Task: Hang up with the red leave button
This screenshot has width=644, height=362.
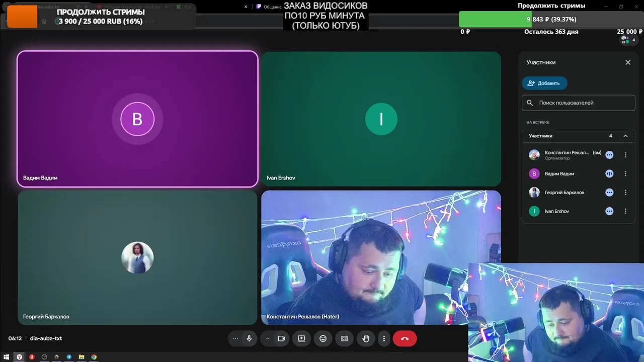Action: [x=405, y=338]
